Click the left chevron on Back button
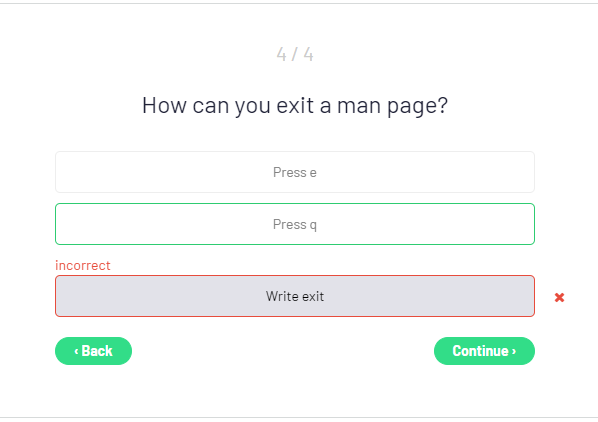Screen dimensions: 598x422 (x=76, y=351)
